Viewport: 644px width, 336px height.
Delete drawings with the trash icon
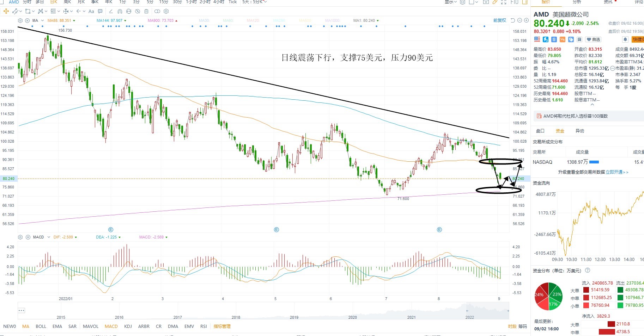(146, 11)
